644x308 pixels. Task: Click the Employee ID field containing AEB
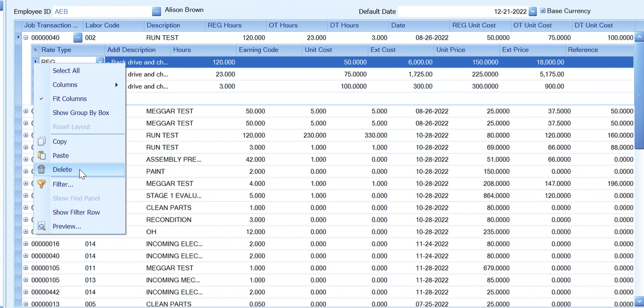[101, 12]
